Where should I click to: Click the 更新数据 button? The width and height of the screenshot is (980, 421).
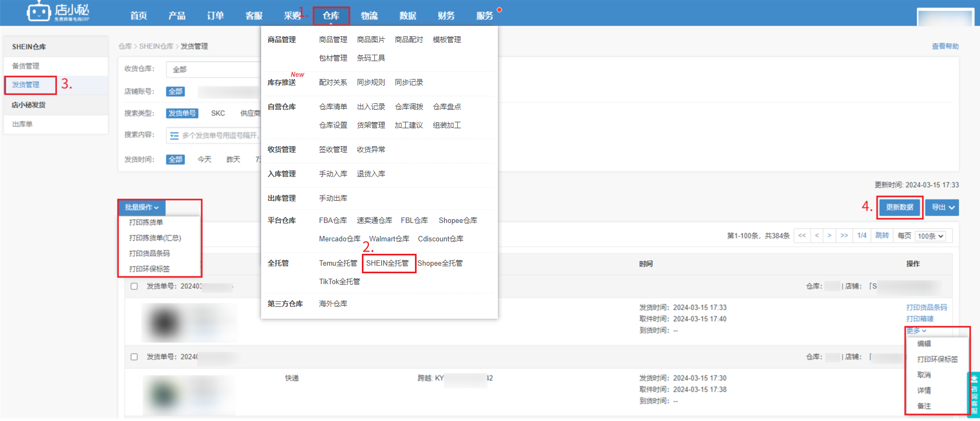[899, 207]
